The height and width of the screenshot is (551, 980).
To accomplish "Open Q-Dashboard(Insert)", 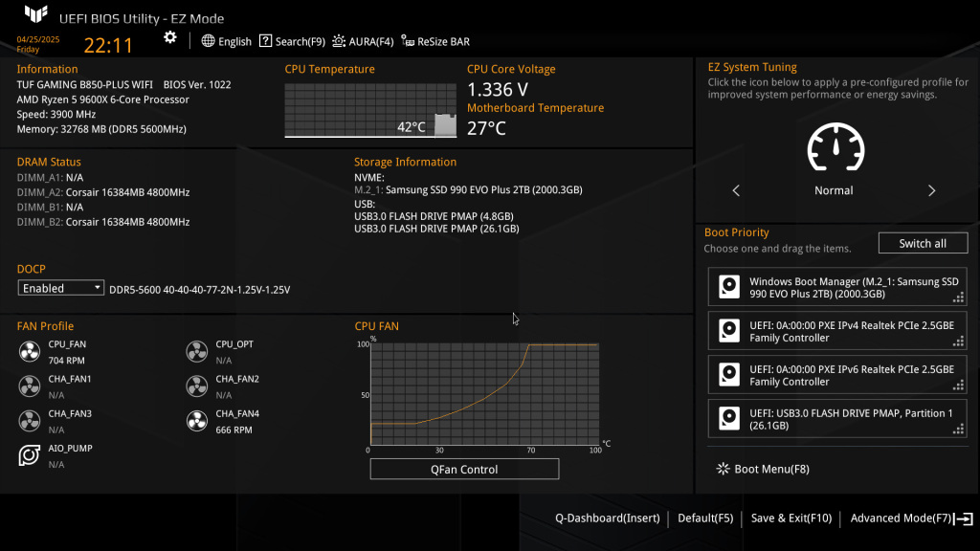I will click(608, 518).
